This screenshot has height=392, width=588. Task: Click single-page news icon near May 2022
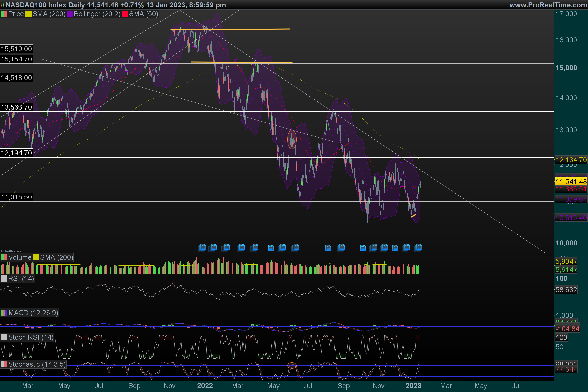pyautogui.click(x=271, y=248)
